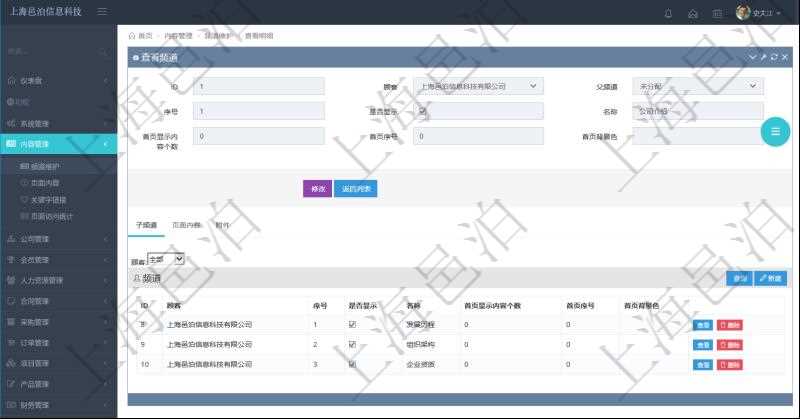Click the home icon in top bar
Screen dimensions: 800x419
point(693,13)
